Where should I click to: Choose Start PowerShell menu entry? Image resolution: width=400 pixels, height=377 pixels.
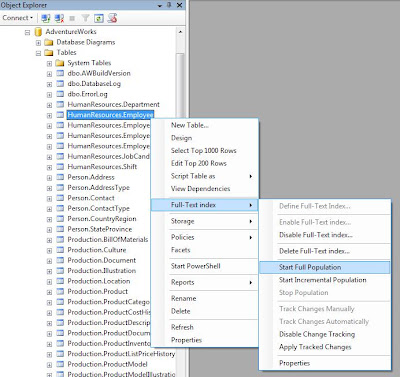[204, 266]
